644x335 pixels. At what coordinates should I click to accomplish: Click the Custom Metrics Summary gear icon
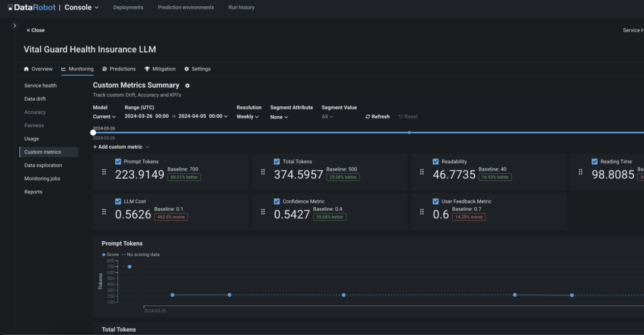[187, 86]
